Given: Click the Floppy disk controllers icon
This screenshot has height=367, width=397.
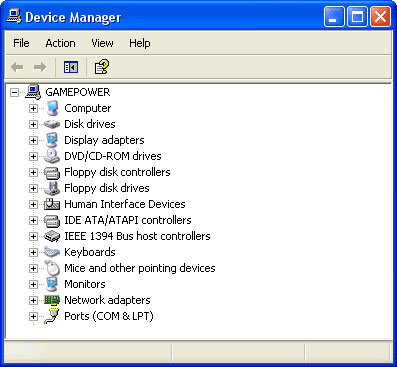Looking at the screenshot, I should click(52, 172).
